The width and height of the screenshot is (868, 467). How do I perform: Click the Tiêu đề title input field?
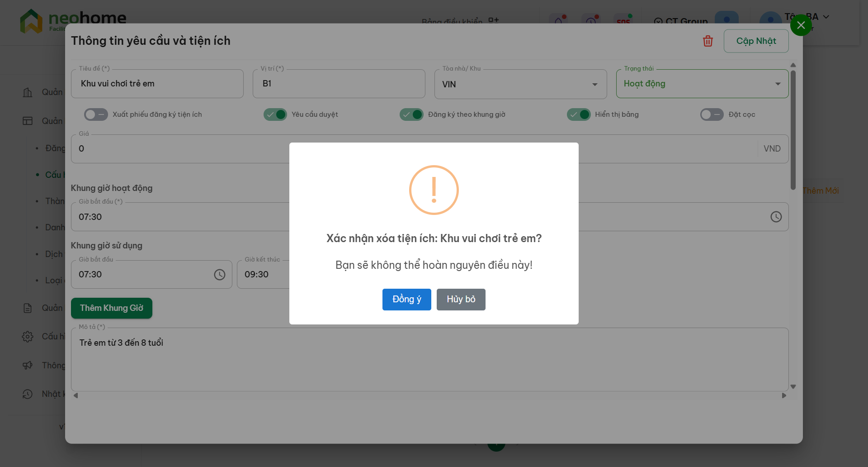click(x=157, y=84)
